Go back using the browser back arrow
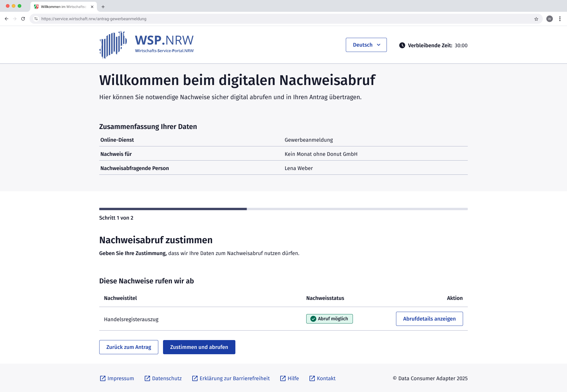Screen dimensions: 567x392 6,19
